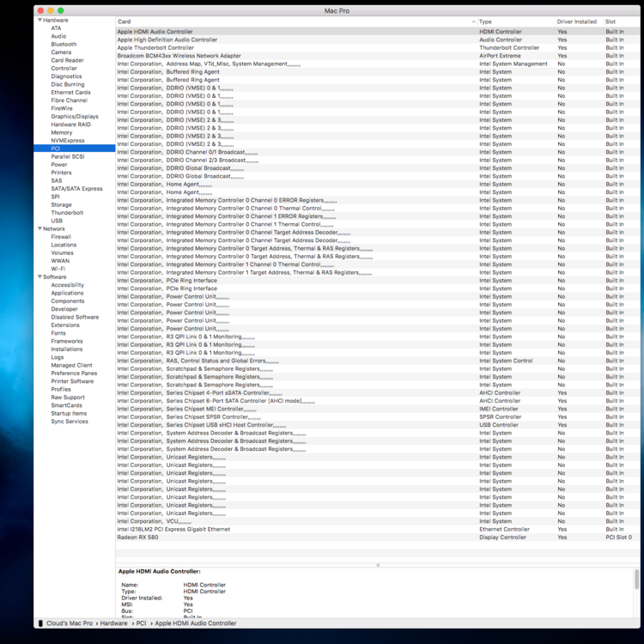
Task: Select Apple High Definition Audio Controller row
Action: (378, 39)
